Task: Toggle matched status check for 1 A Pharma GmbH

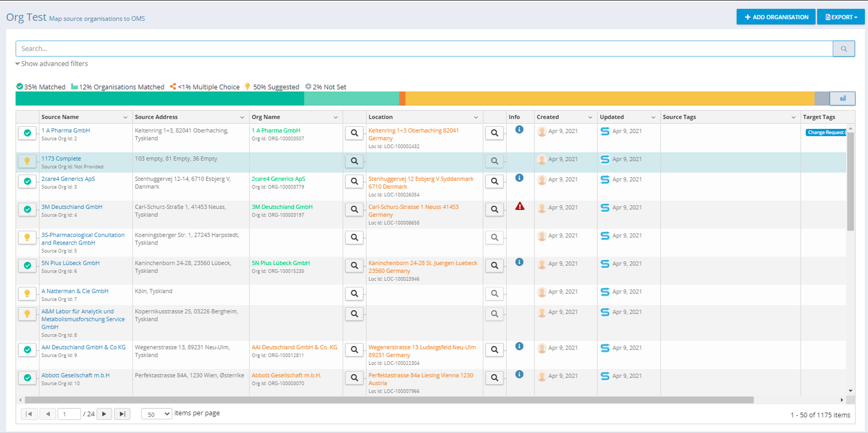Action: 28,133
